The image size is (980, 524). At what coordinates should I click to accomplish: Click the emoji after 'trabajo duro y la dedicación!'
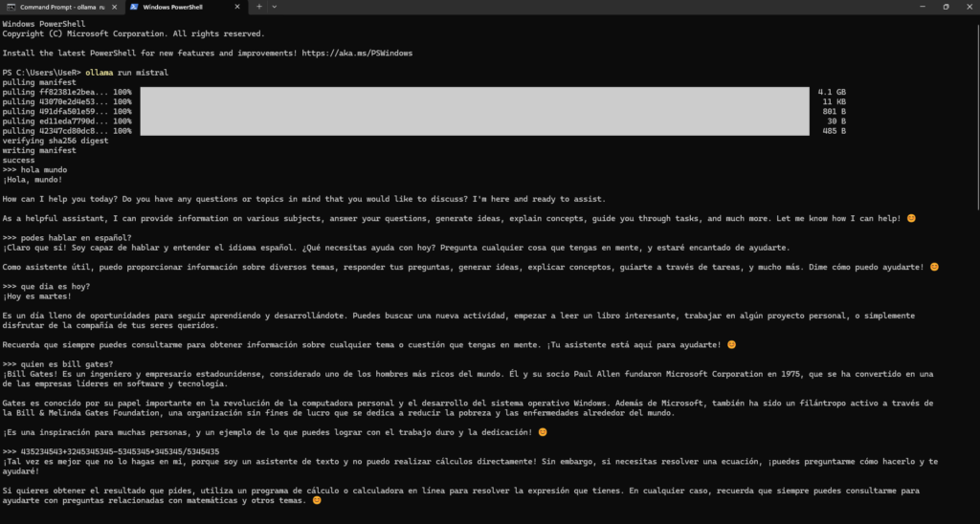[x=543, y=431]
